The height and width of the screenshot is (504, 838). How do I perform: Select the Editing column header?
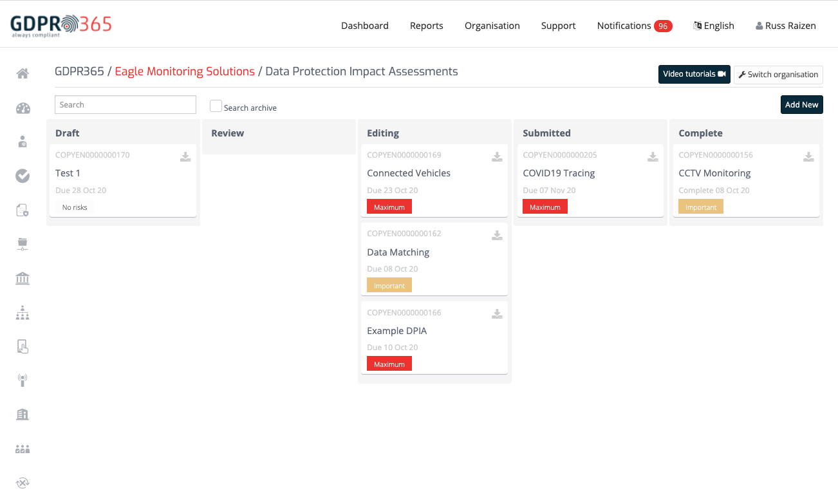click(383, 133)
